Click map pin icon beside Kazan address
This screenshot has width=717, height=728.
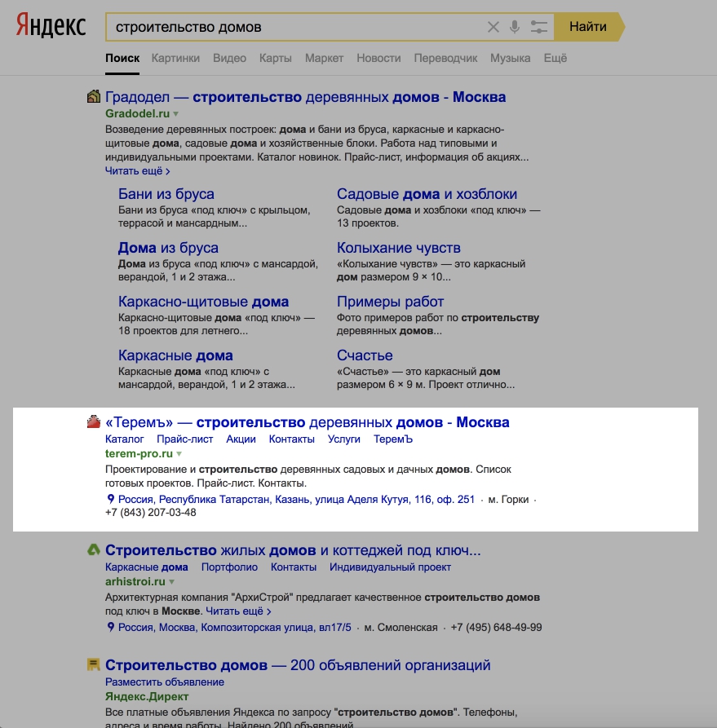click(x=111, y=499)
